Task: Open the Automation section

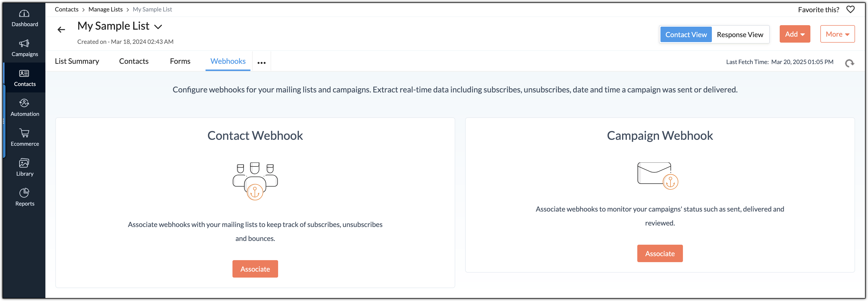Action: (25, 107)
